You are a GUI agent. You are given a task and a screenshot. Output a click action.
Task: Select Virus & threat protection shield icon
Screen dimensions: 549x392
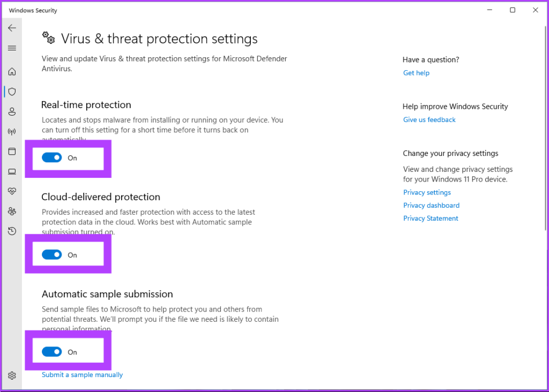[12, 92]
